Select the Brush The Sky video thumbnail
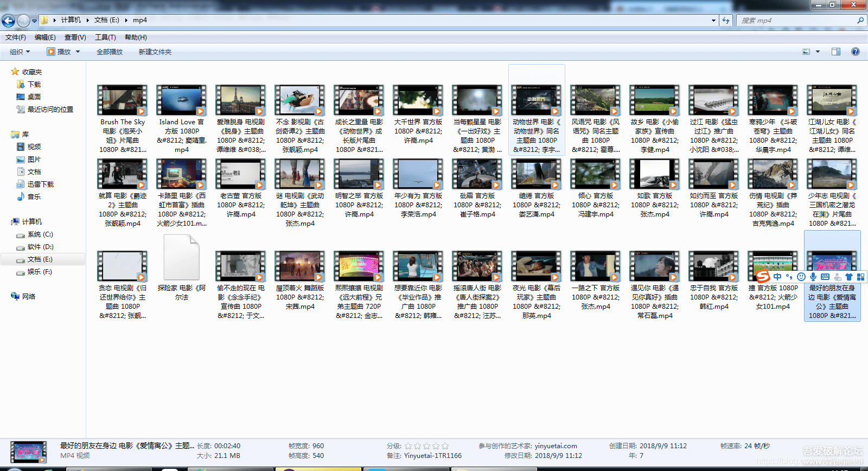 (123, 100)
